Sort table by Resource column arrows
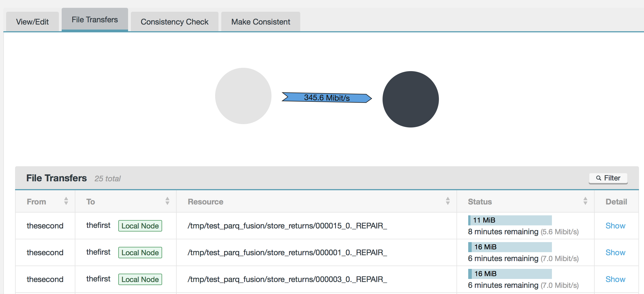644x294 pixels. (448, 201)
